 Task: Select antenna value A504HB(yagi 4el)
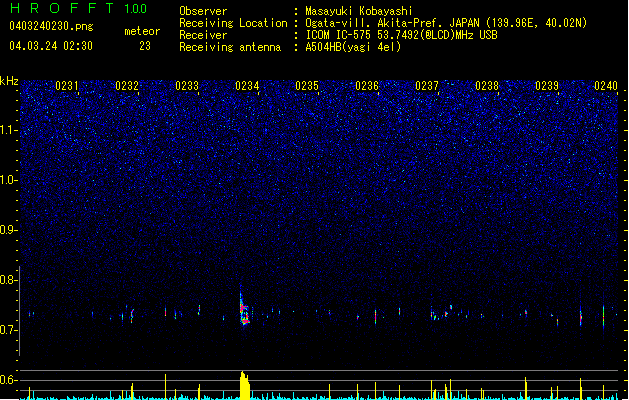353,47
